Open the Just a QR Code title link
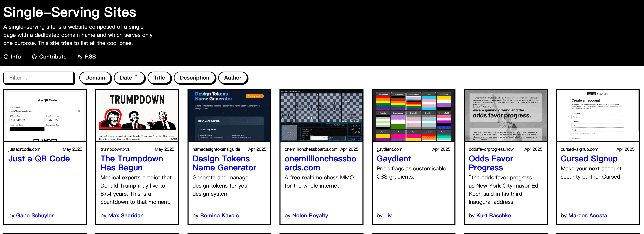The image size is (644, 234). (x=39, y=159)
